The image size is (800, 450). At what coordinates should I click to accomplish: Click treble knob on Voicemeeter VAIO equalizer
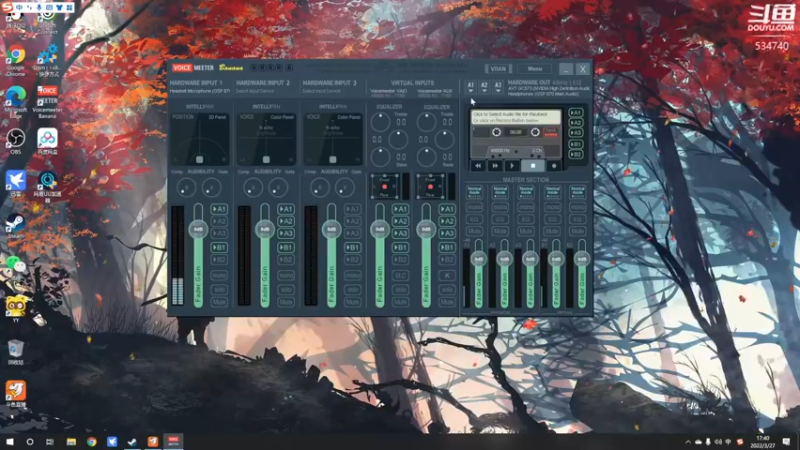click(x=380, y=122)
